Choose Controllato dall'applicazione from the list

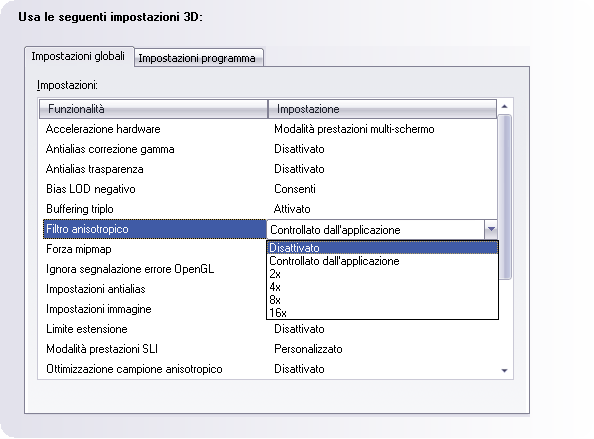[383, 261]
